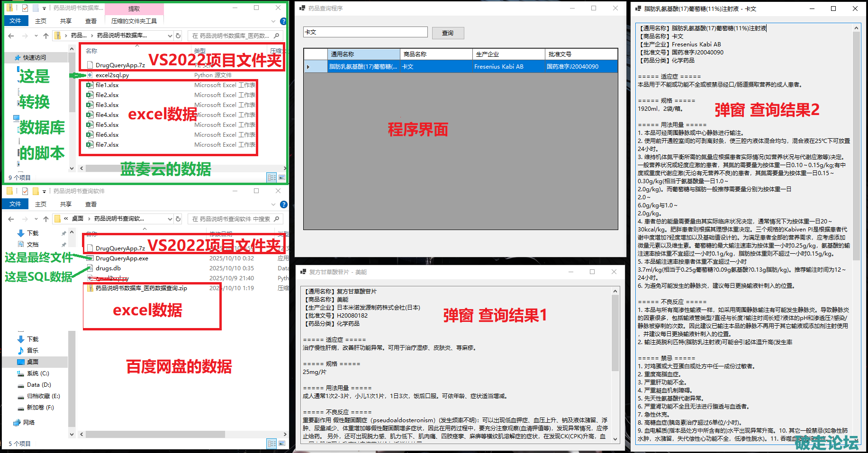Open address bar dropdown in 药品说明书数据库 window
868x453 pixels.
pos(170,36)
